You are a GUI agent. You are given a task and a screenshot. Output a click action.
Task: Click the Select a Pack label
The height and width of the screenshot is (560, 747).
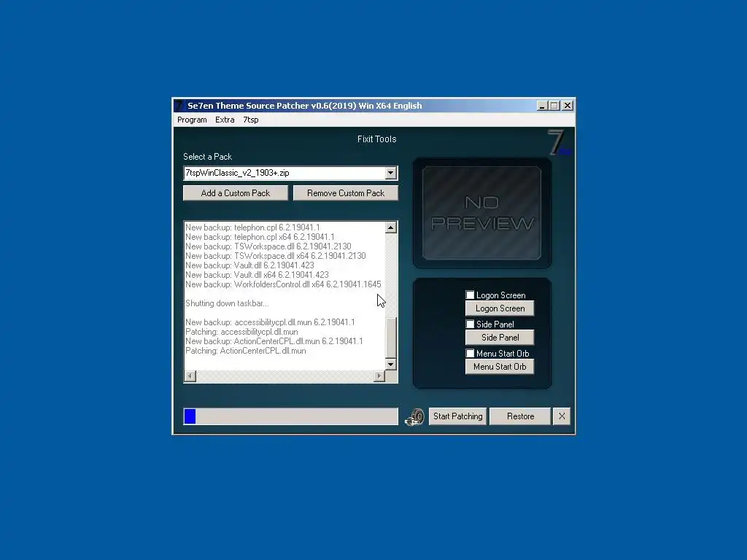pyautogui.click(x=207, y=157)
